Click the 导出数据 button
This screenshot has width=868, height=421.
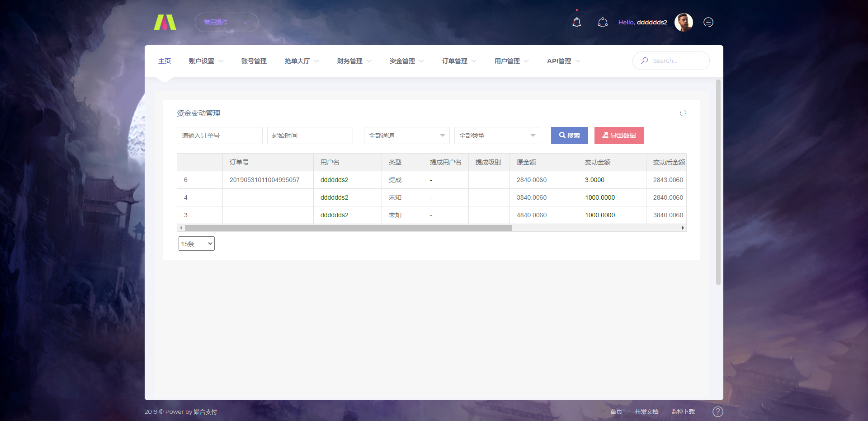619,136
